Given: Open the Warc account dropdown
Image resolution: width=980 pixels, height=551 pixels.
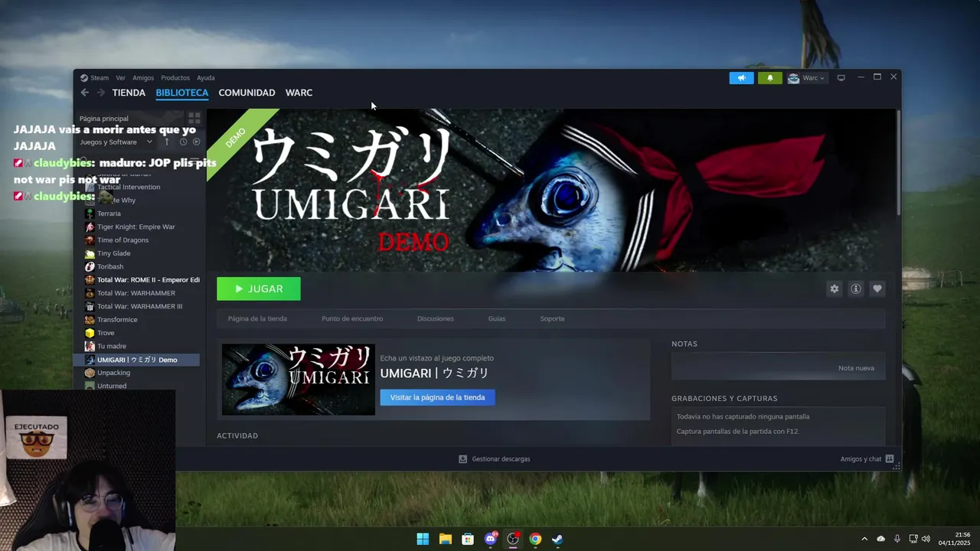Looking at the screenshot, I should click(x=807, y=77).
